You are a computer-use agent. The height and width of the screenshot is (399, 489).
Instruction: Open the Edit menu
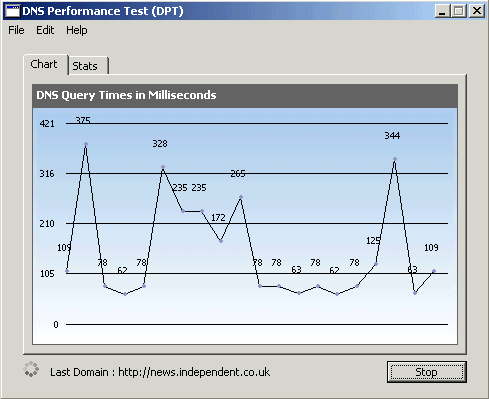[x=45, y=30]
